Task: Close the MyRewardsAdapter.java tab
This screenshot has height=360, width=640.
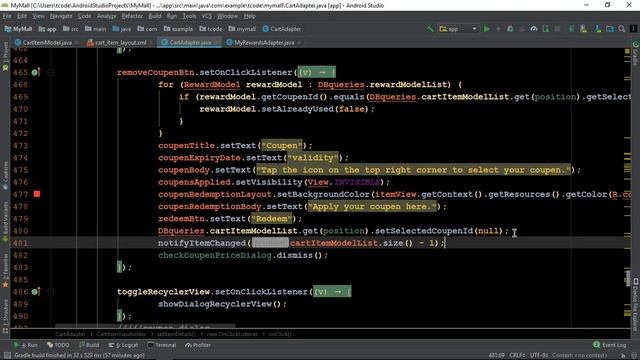Action: 299,42
